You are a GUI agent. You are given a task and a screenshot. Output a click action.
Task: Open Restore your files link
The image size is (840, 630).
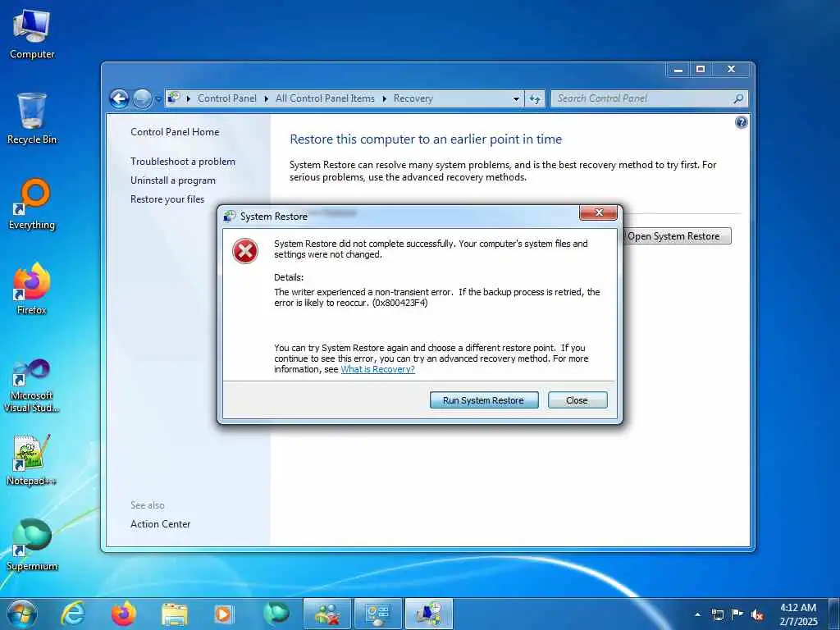tap(167, 199)
